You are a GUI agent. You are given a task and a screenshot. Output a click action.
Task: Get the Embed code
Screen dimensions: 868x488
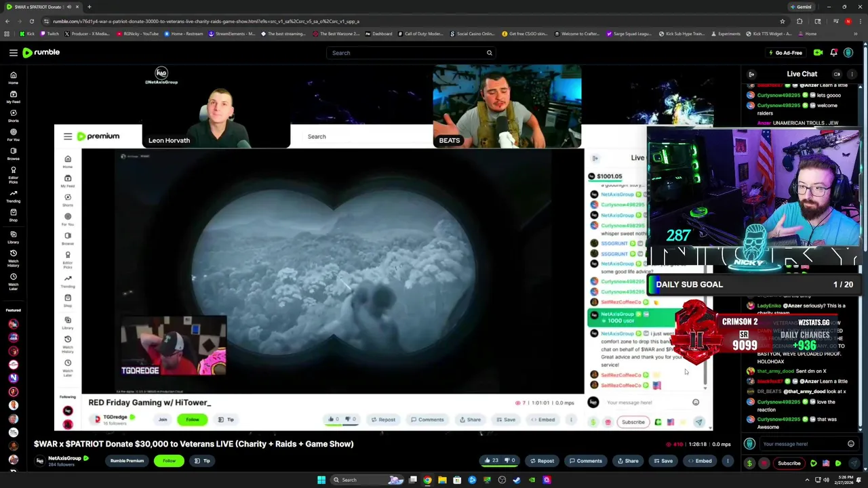699,461
